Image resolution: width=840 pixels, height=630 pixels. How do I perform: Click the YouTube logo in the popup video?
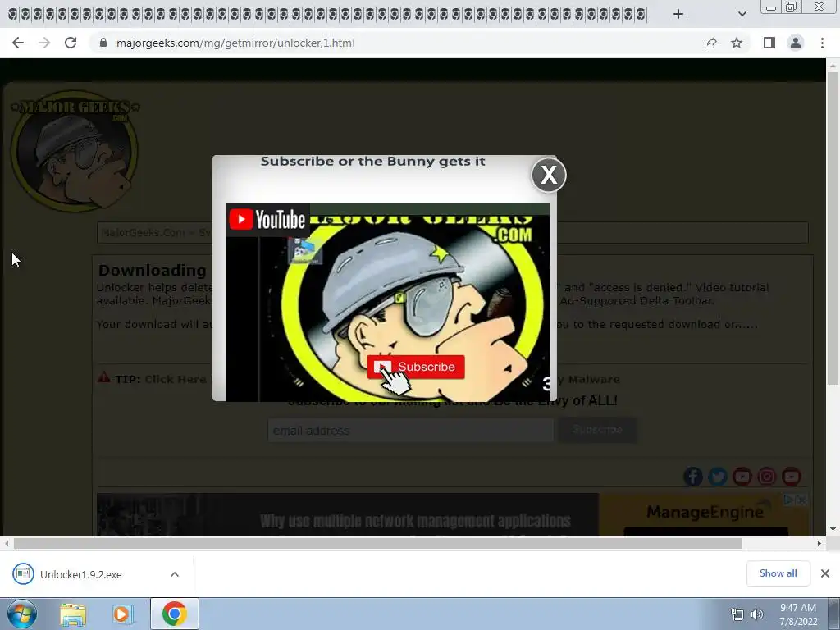click(x=268, y=220)
